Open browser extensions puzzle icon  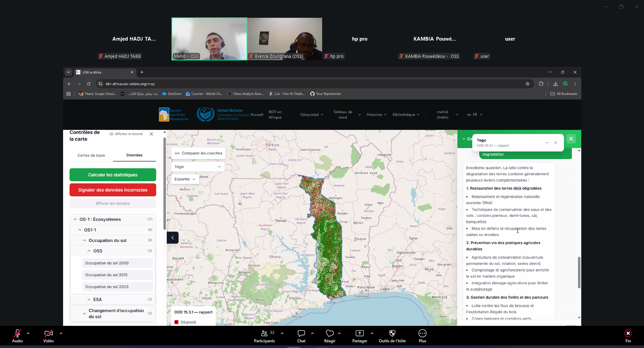541,84
